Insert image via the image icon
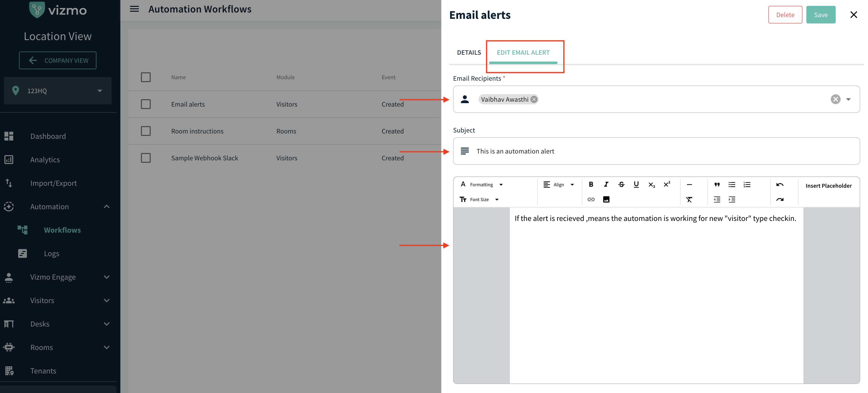This screenshot has height=393, width=868. [x=606, y=199]
